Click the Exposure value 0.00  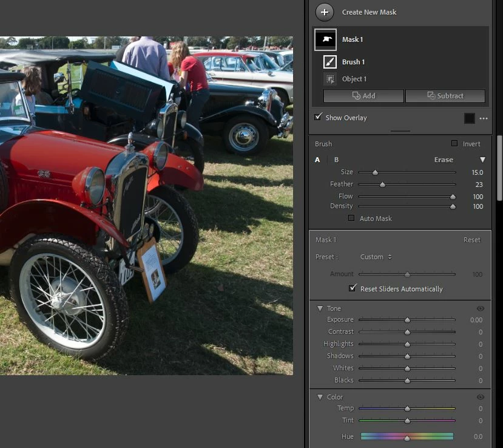pos(476,320)
